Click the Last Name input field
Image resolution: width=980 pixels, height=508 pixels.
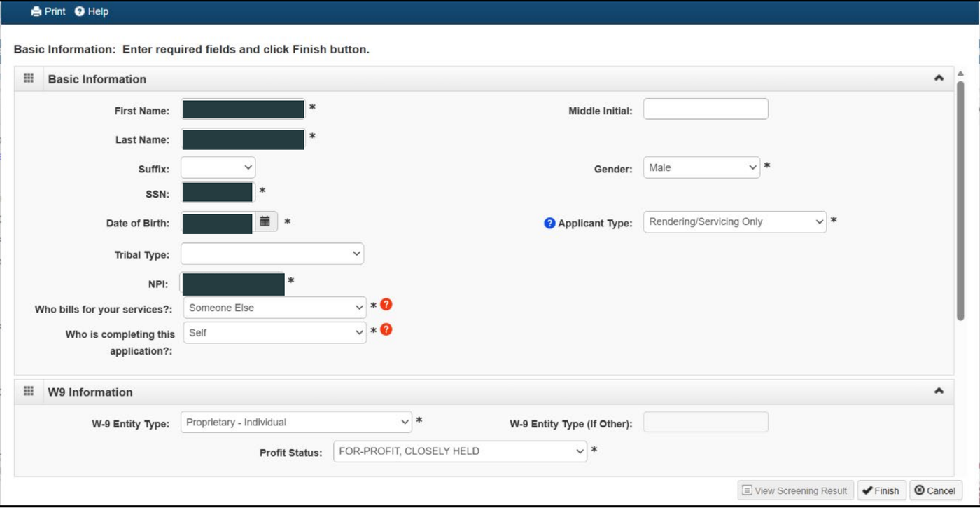pyautogui.click(x=243, y=139)
